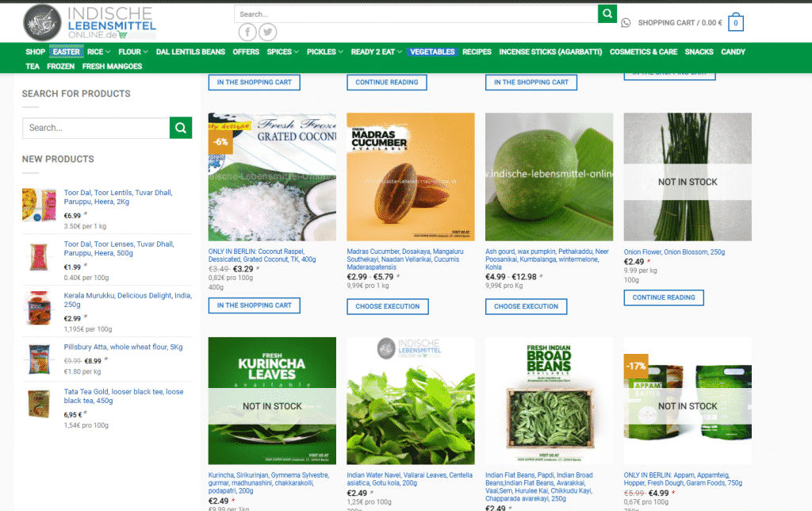Screen dimensions: 812x511
Task: Open the Easter menu item
Action: click(x=67, y=52)
